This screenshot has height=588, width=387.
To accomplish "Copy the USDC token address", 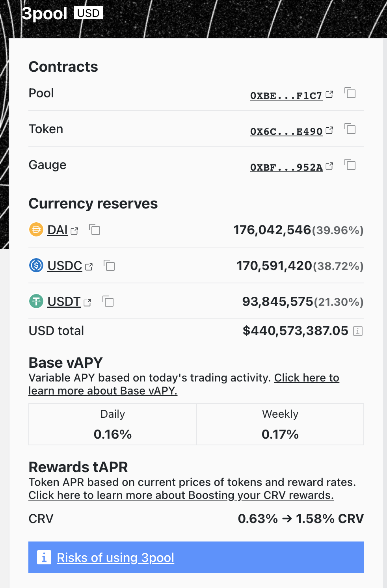I will 109,266.
